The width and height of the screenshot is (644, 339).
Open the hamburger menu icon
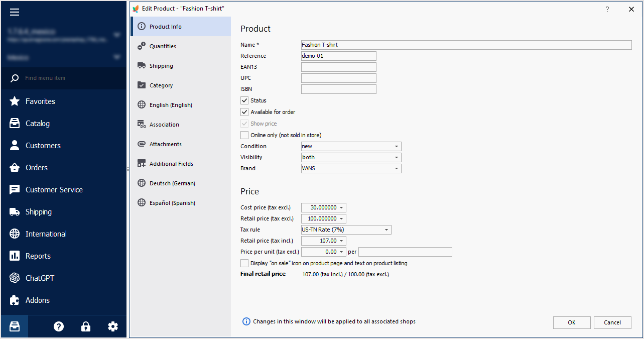point(15,12)
